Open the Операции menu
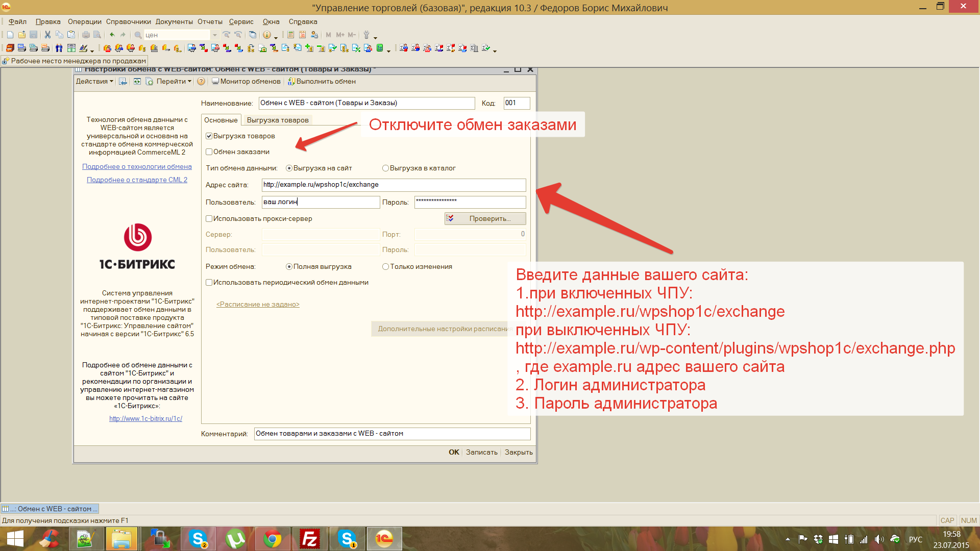The height and width of the screenshot is (551, 980). (x=85, y=22)
